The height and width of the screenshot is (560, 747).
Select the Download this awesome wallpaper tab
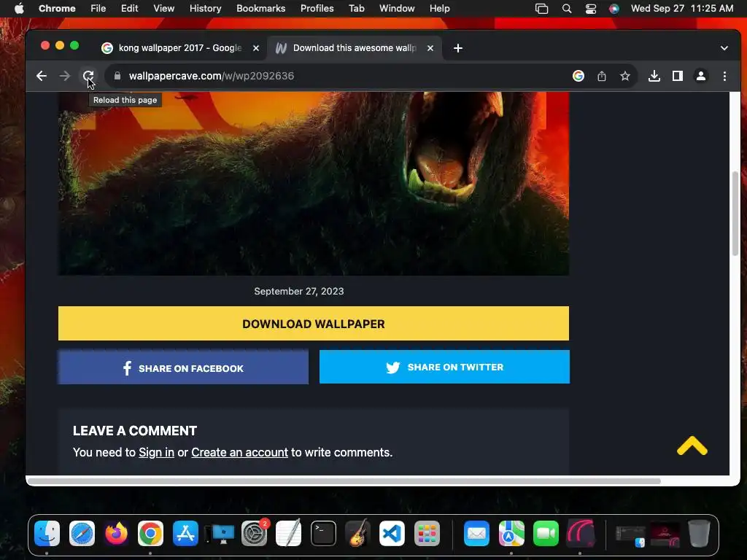click(355, 48)
